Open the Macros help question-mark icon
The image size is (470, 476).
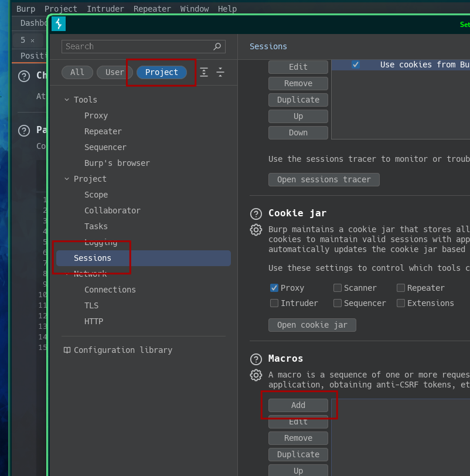[256, 359]
